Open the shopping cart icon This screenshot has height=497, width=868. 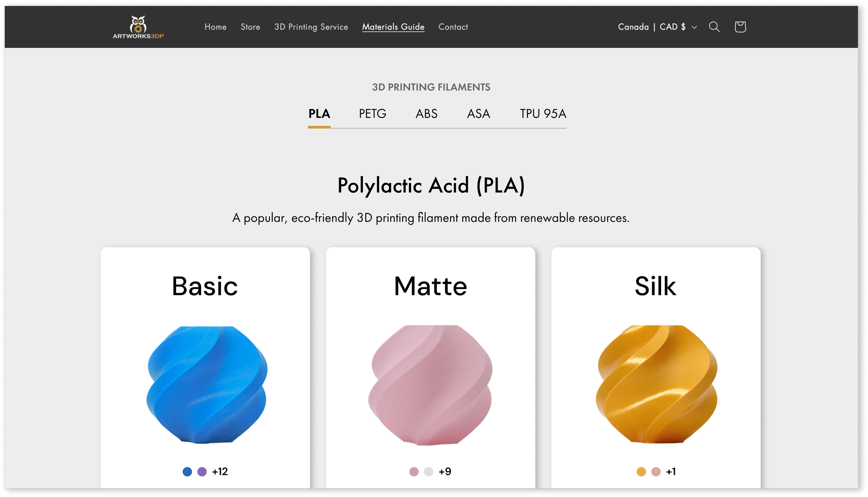click(x=740, y=27)
